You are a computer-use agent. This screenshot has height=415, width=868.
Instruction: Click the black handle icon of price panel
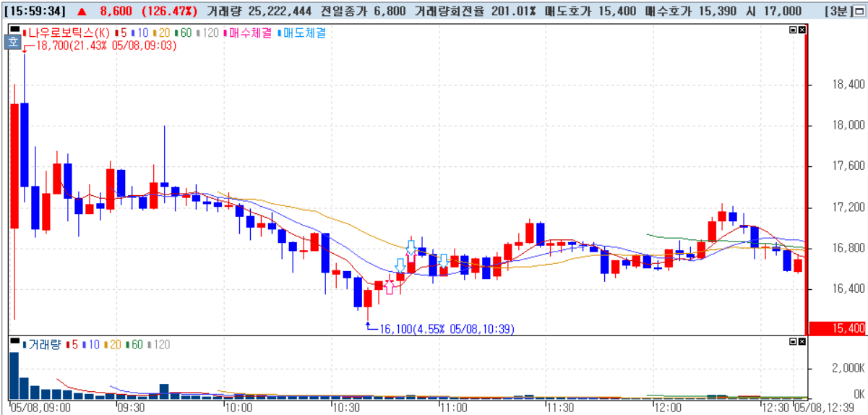click(x=14, y=28)
